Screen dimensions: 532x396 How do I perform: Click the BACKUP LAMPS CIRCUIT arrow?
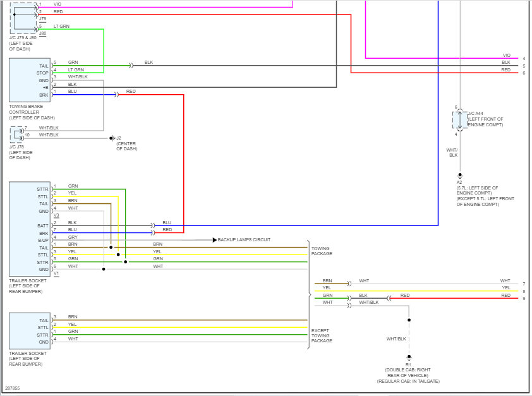214,240
